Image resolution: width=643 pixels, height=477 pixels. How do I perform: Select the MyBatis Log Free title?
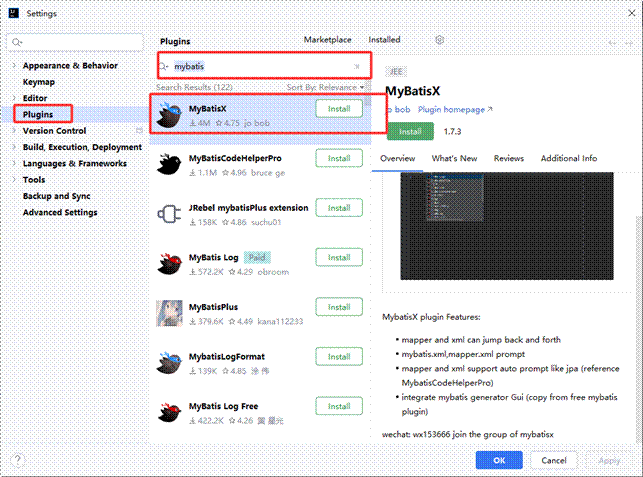click(223, 406)
